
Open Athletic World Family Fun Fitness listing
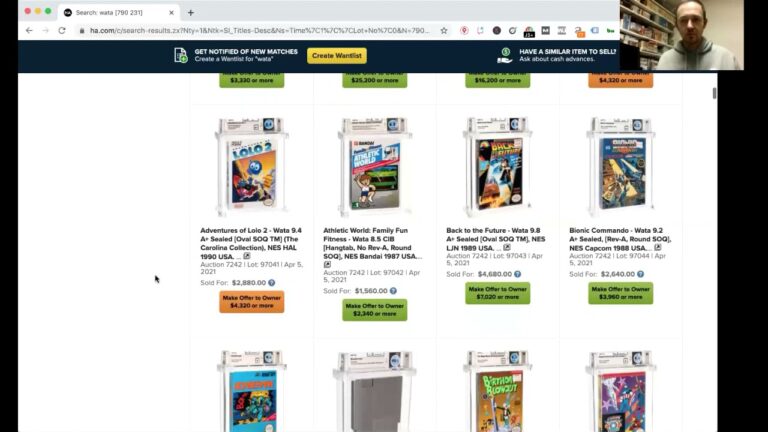pyautogui.click(x=372, y=243)
